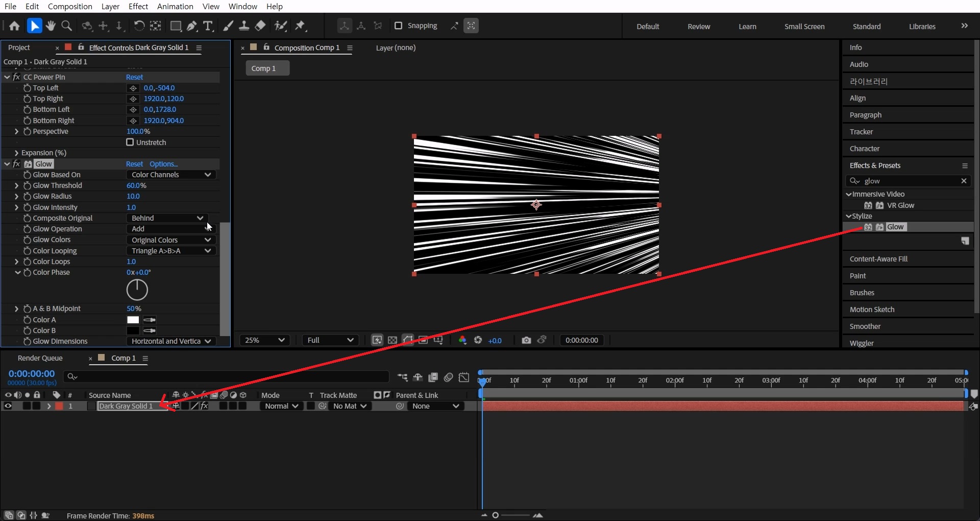Viewport: 980px width, 521px height.
Task: Open the Effect menu
Action: pos(138,6)
